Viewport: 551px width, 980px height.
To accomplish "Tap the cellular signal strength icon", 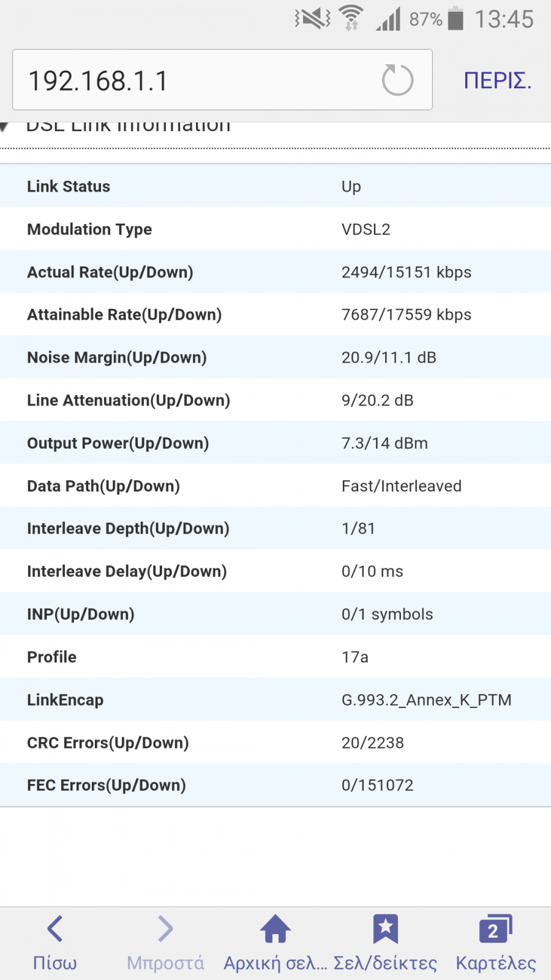I will coord(388,18).
